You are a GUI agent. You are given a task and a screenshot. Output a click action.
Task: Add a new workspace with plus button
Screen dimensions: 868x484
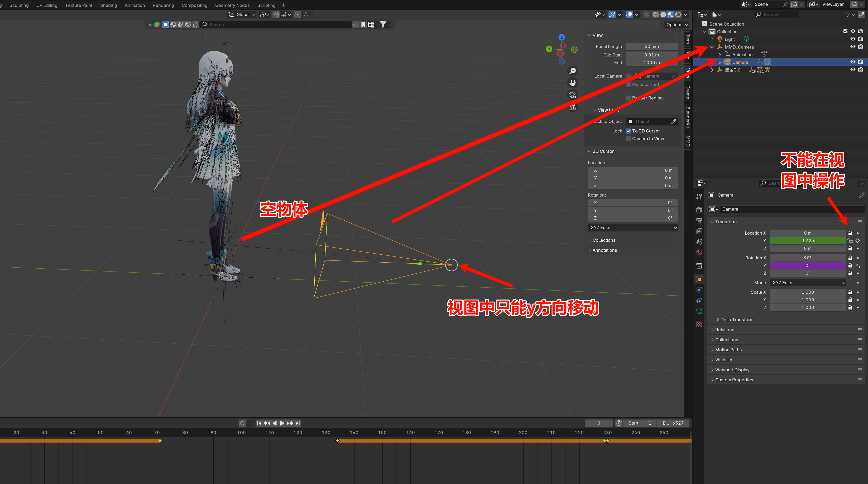(x=283, y=5)
